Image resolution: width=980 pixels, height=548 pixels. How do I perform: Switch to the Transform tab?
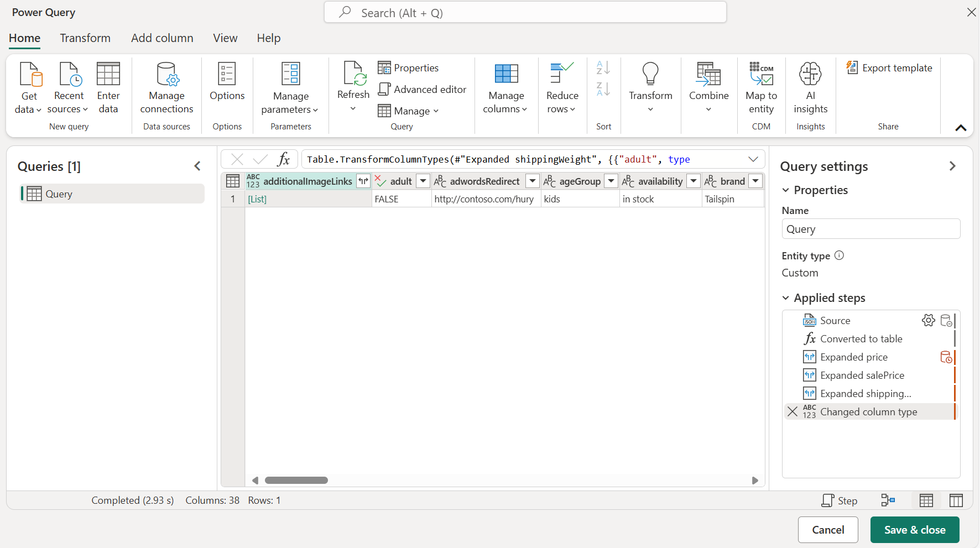(85, 38)
